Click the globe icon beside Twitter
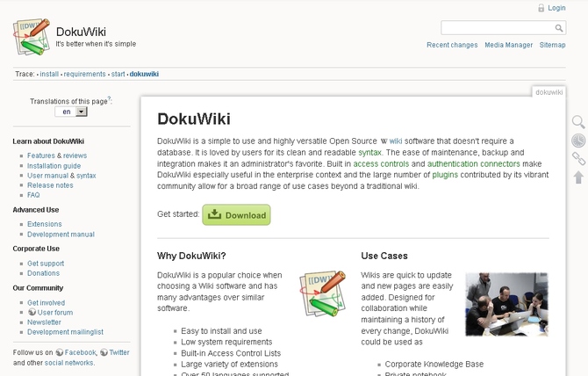Viewport: 588px width, 376px height. 104,352
